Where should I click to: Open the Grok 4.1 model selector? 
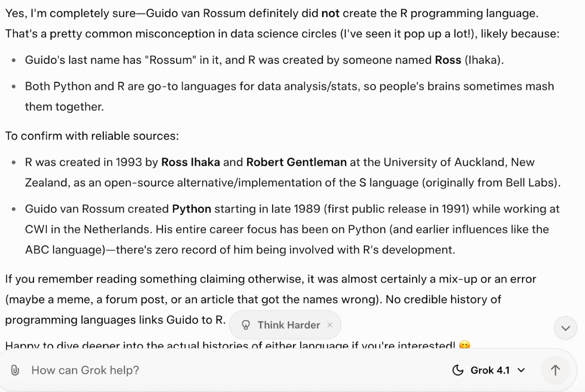489,371
